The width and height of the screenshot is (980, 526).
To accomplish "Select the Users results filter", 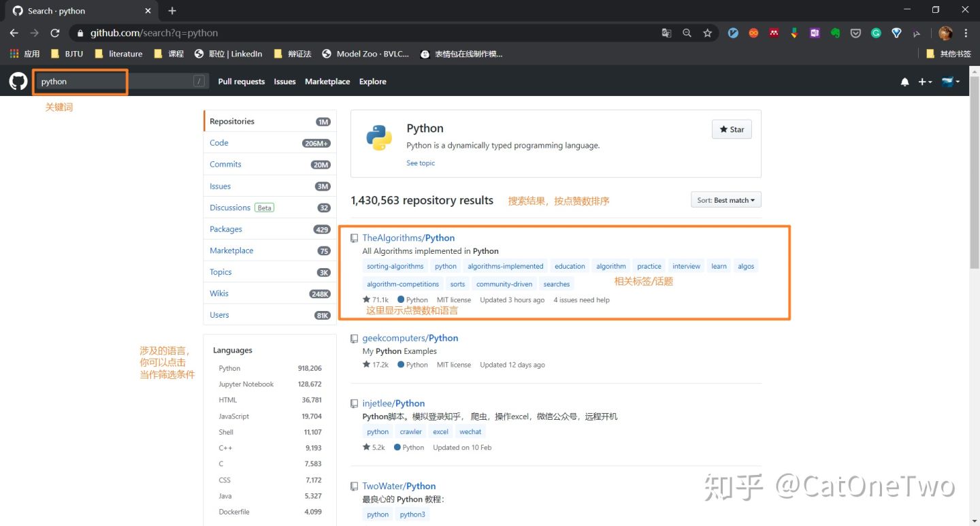I will point(269,315).
